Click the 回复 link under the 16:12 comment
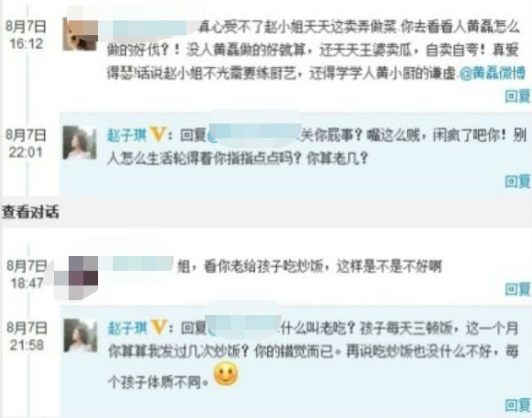Viewport: 532px width, 418px height. click(x=518, y=97)
